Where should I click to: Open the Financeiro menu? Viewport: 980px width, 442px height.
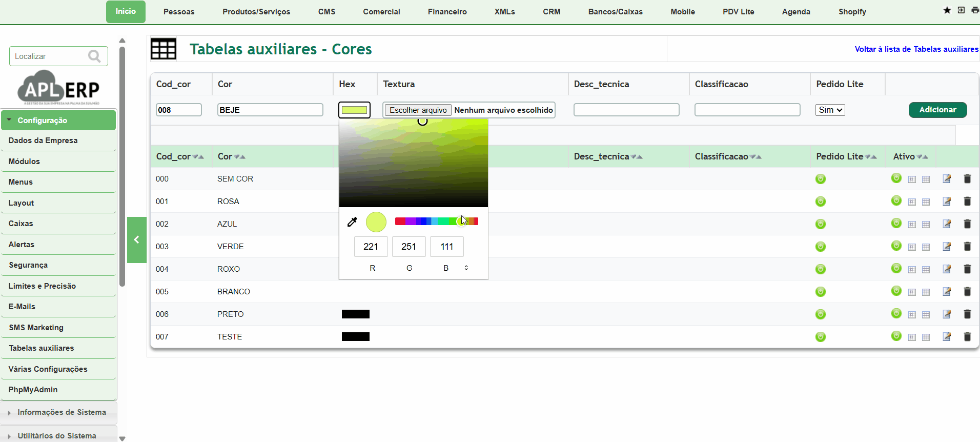tap(447, 12)
